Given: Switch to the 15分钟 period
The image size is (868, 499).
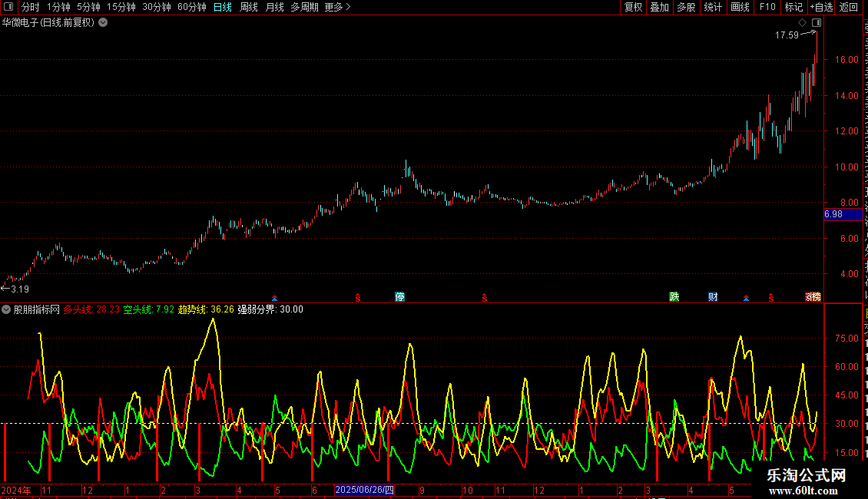Looking at the screenshot, I should pyautogui.click(x=121, y=7).
